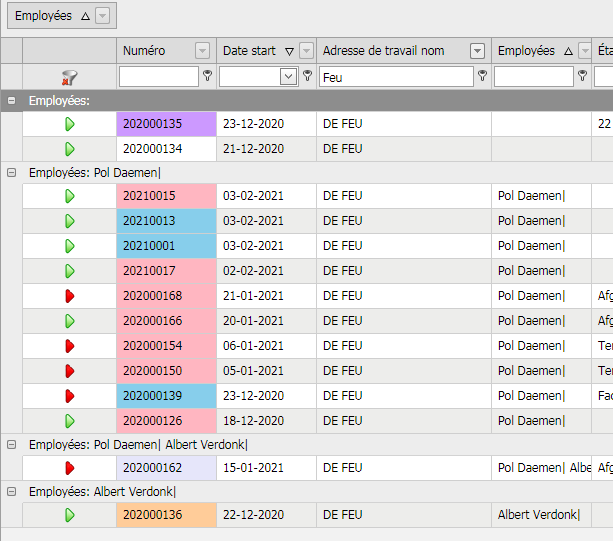Select pink cell 202000150
The height and width of the screenshot is (541, 613).
click(x=167, y=371)
